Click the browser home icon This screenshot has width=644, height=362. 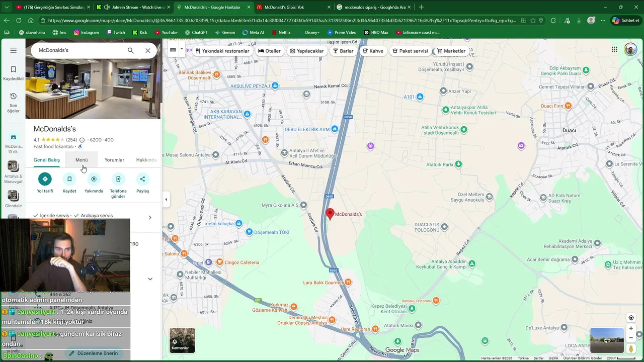coord(31,21)
